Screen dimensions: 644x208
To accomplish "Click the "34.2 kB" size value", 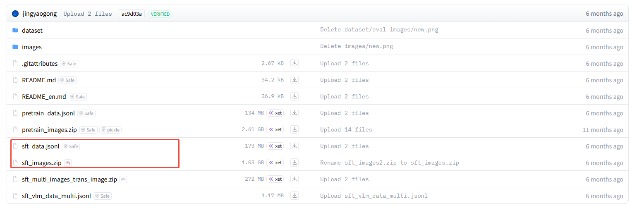I will tap(272, 80).
